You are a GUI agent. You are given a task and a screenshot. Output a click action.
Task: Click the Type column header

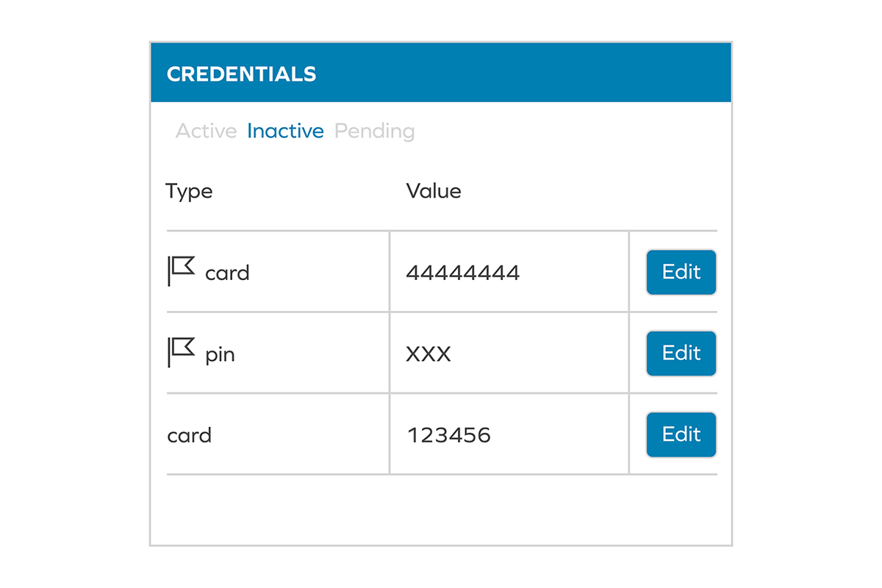189,192
